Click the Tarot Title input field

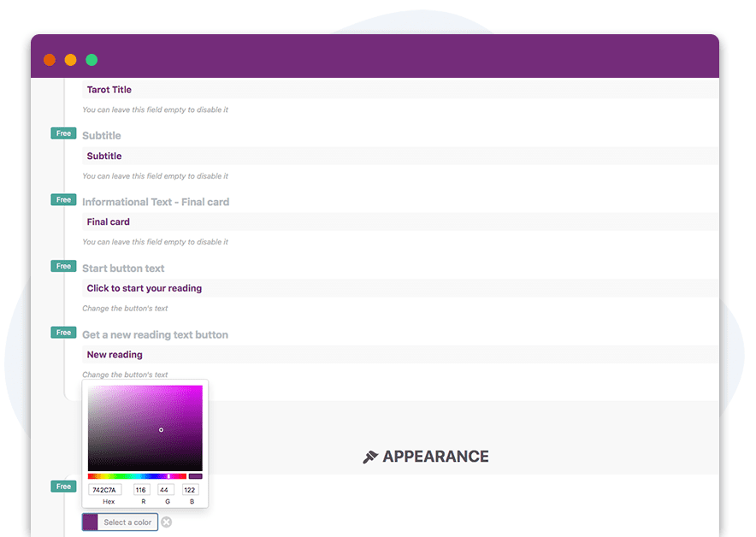click(x=400, y=90)
